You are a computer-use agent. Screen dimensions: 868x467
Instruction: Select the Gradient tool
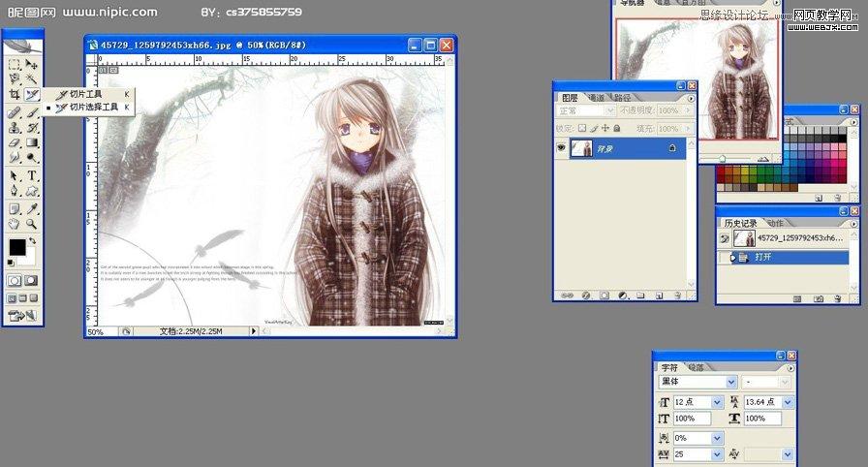click(x=32, y=142)
